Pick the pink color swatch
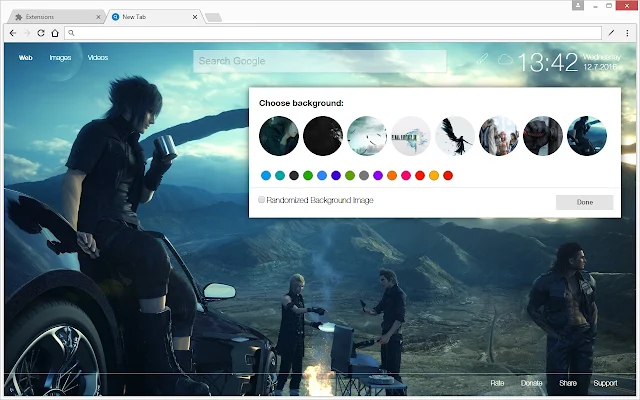The width and height of the screenshot is (640, 400). coord(406,176)
